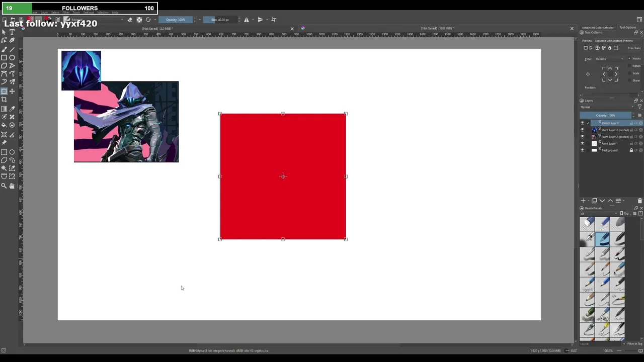Select the Freehand Brush tool
This screenshot has width=644, height=362.
[x=4, y=50]
